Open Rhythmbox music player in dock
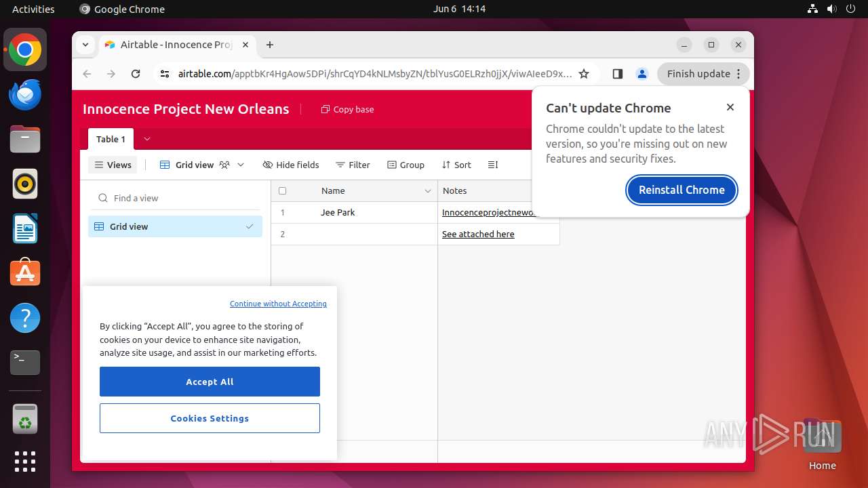868x488 pixels. 25,184
